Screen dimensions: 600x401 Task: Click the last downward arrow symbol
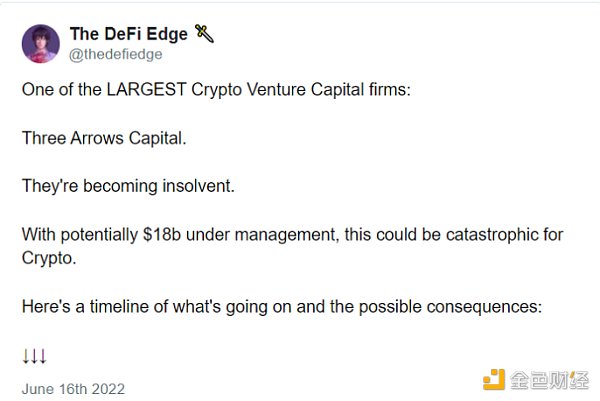43,356
